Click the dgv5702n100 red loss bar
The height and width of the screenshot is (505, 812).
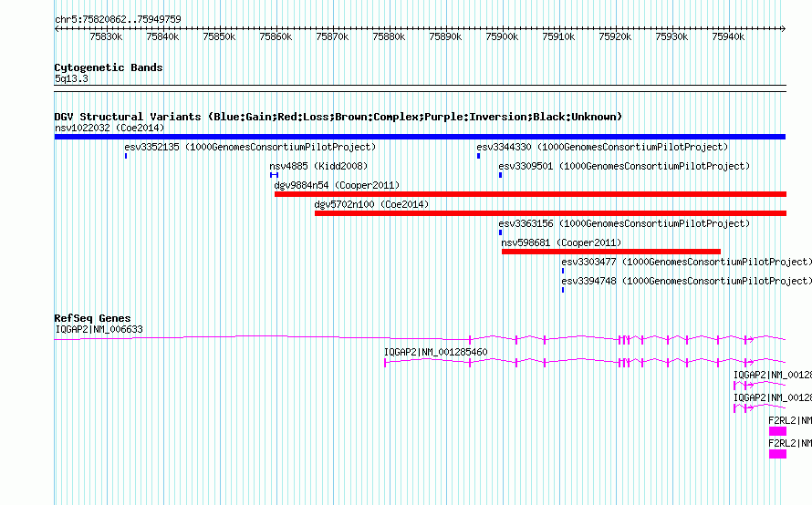pos(550,213)
